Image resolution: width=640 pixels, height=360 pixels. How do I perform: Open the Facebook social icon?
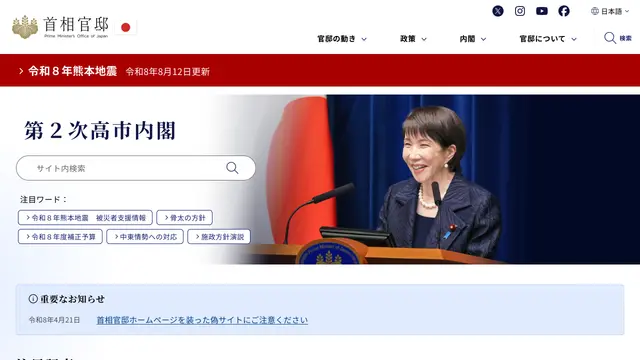tap(564, 11)
